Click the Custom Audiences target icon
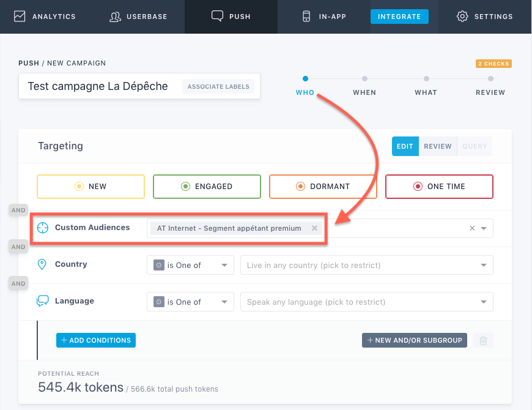The width and height of the screenshot is (532, 410). click(x=42, y=228)
